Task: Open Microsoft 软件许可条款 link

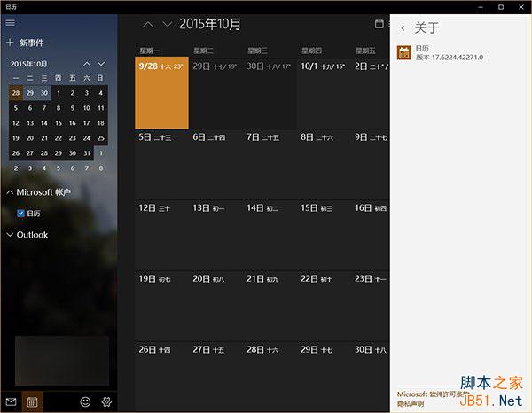Action: click(433, 394)
